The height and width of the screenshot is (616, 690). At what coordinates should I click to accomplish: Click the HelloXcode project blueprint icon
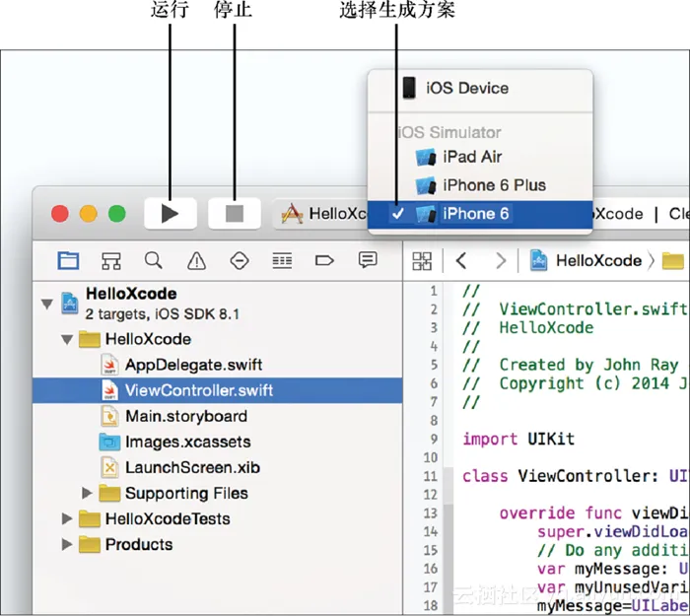coord(70,304)
